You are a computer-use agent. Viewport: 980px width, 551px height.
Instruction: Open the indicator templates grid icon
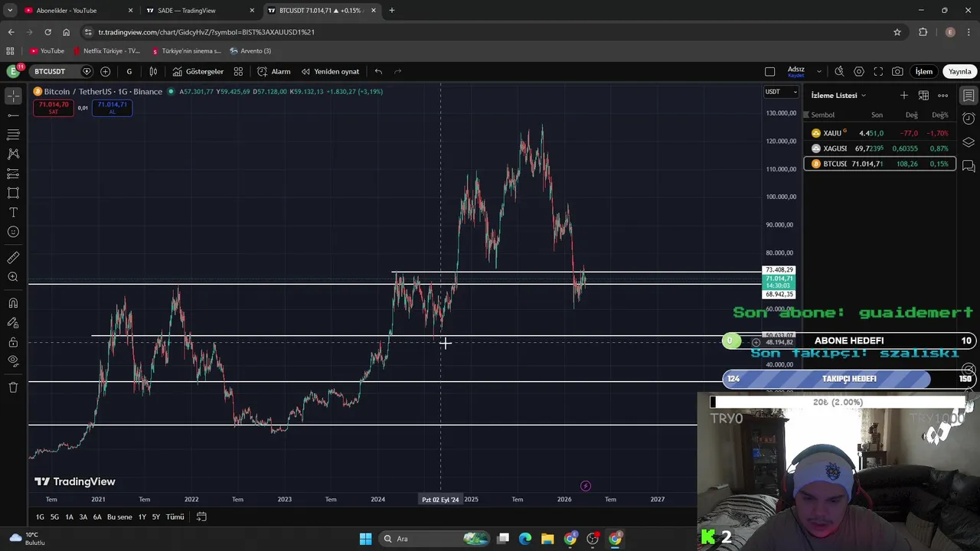238,71
